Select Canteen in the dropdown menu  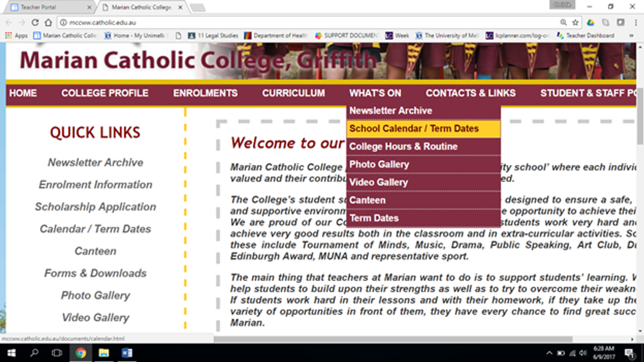coord(423,200)
